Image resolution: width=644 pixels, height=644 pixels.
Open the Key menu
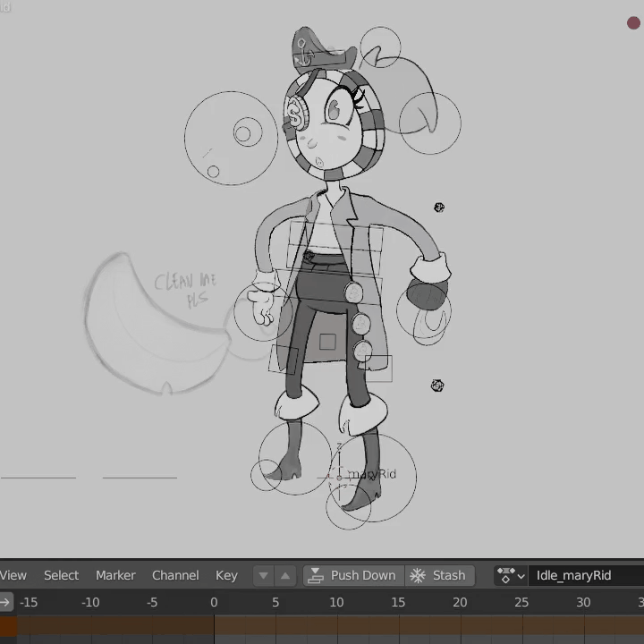point(226,575)
